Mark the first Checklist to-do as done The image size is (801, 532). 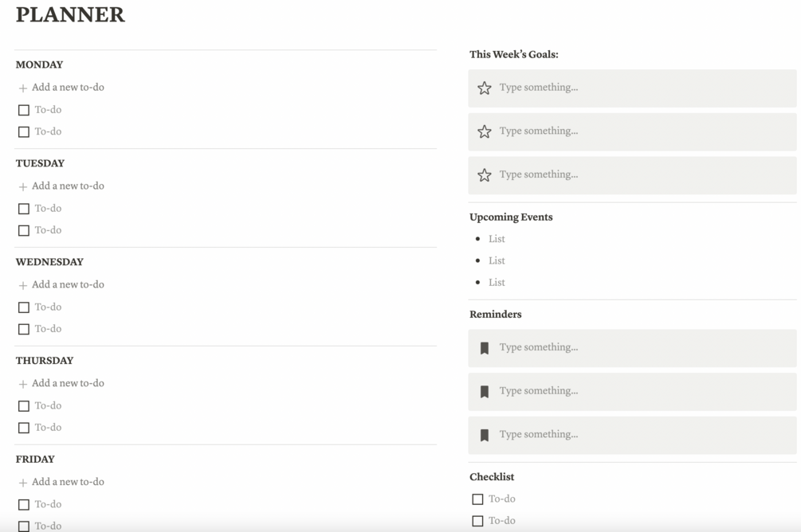point(477,499)
